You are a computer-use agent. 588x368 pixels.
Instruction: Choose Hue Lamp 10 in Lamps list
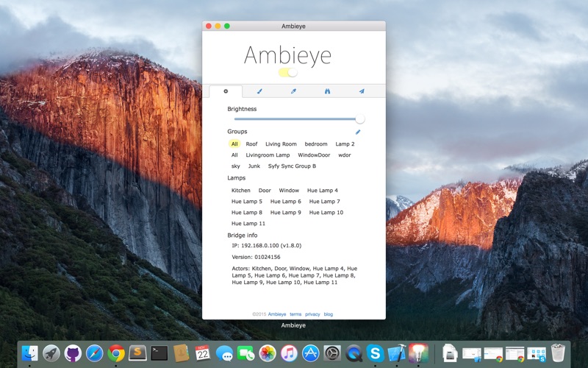click(326, 212)
